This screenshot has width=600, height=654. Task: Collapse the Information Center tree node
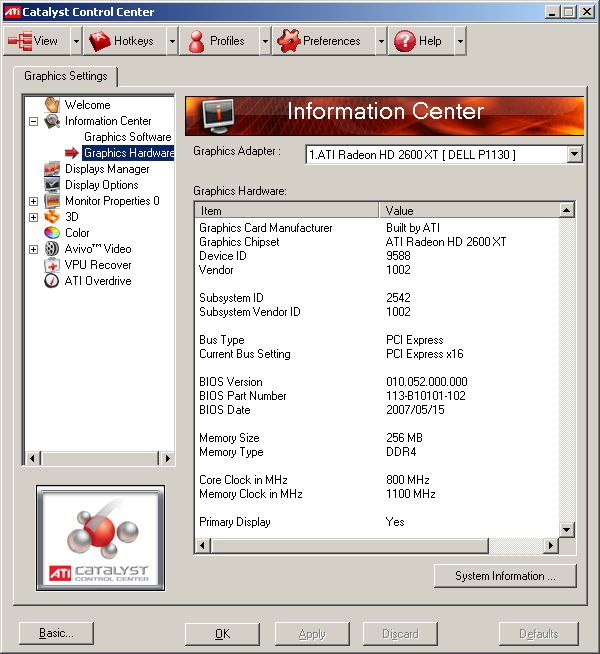tap(34, 121)
